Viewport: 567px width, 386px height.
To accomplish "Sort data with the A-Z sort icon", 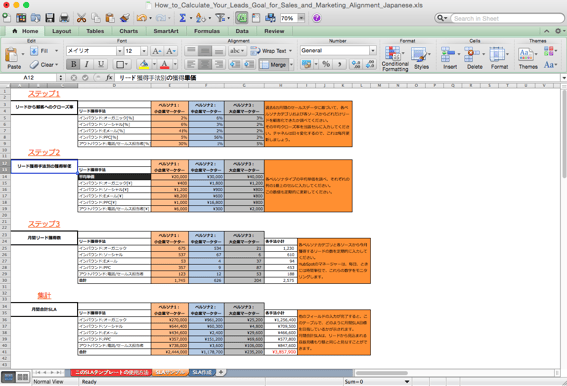I will point(200,18).
